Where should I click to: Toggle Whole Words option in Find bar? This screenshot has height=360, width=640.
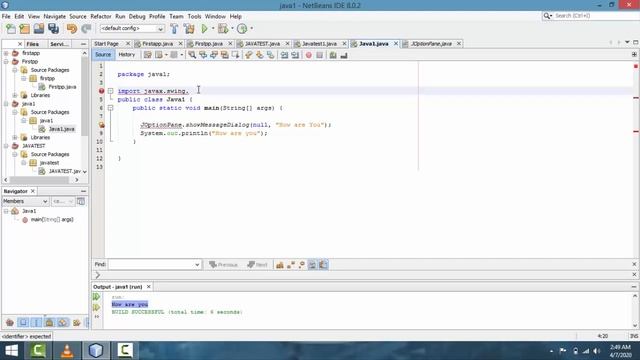click(x=291, y=265)
